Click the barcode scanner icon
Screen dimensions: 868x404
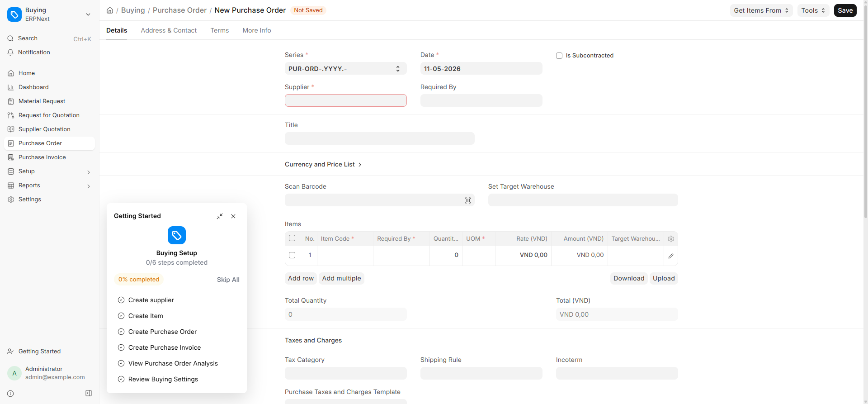coord(468,200)
